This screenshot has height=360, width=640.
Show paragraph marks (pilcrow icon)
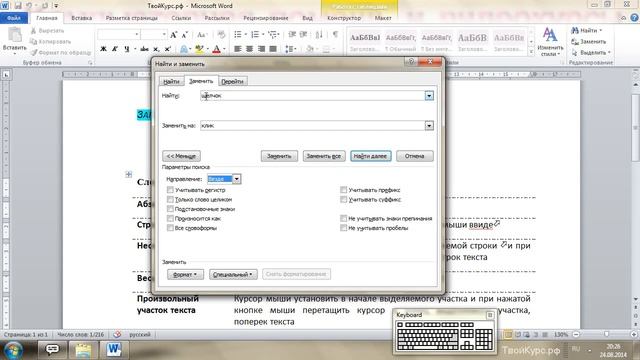(335, 35)
